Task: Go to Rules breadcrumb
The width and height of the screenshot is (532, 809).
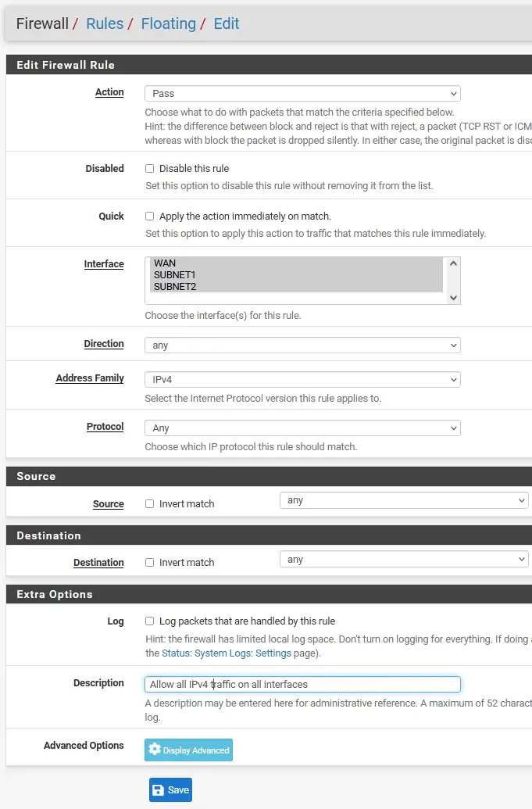Action: pos(105,24)
